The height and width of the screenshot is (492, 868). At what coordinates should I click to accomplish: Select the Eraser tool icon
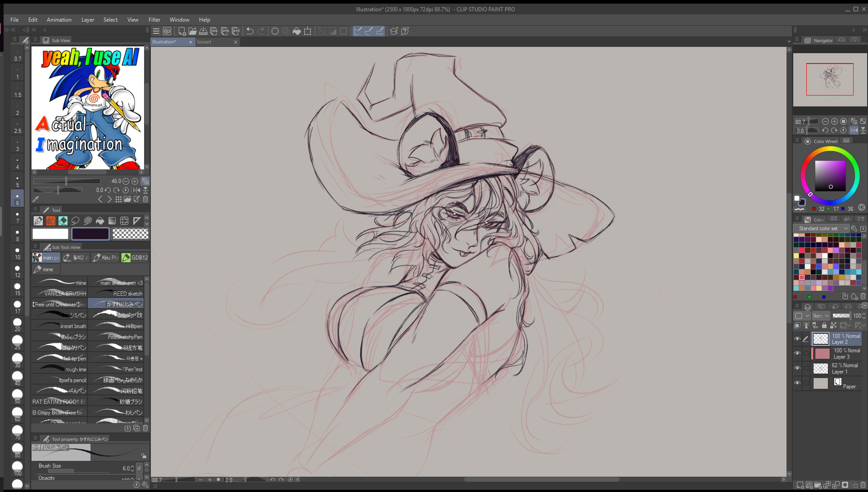(63, 221)
